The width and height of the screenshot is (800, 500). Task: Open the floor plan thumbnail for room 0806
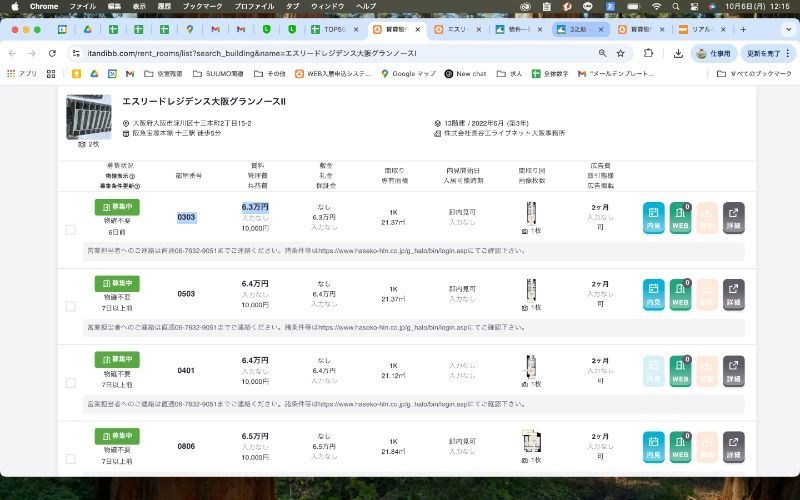tap(532, 441)
